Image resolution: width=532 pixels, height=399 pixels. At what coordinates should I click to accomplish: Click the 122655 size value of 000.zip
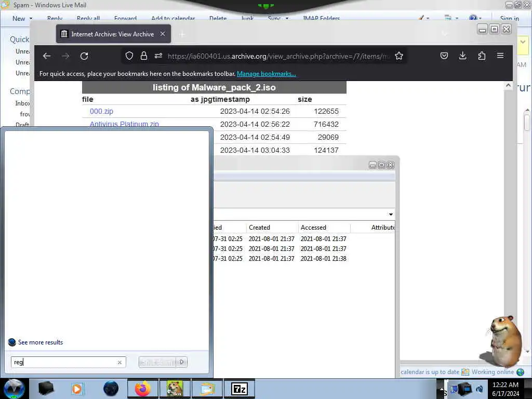coord(326,111)
